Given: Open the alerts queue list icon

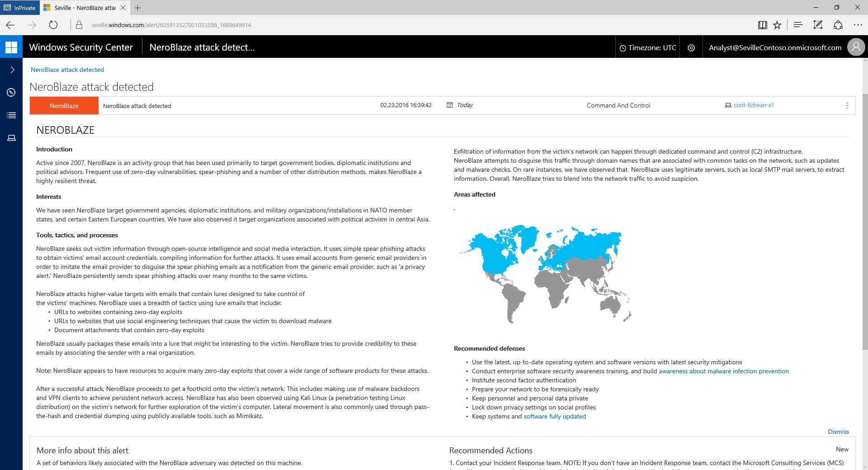Looking at the screenshot, I should pos(11,115).
